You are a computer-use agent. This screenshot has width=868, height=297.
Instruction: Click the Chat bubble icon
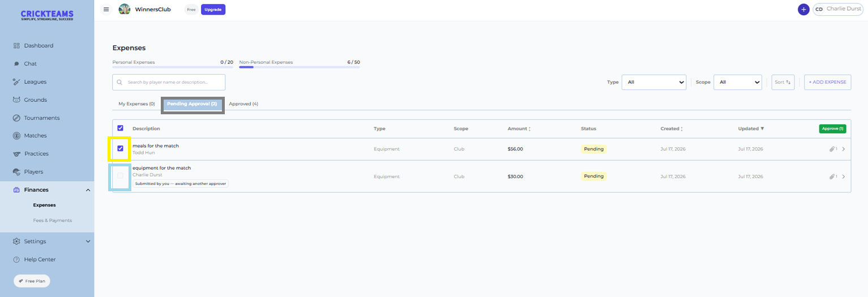[16, 64]
